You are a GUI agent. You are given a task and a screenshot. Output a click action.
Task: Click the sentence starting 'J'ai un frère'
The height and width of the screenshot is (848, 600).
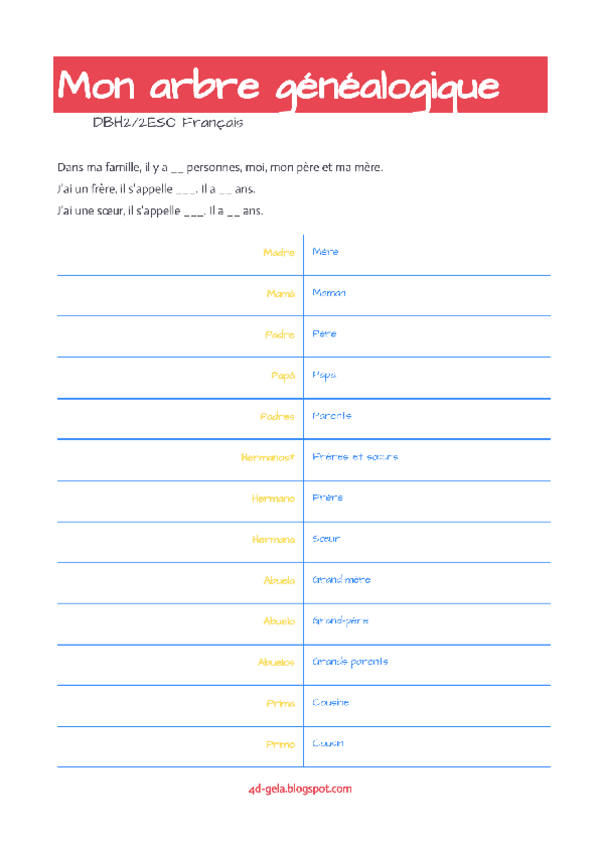[155, 189]
